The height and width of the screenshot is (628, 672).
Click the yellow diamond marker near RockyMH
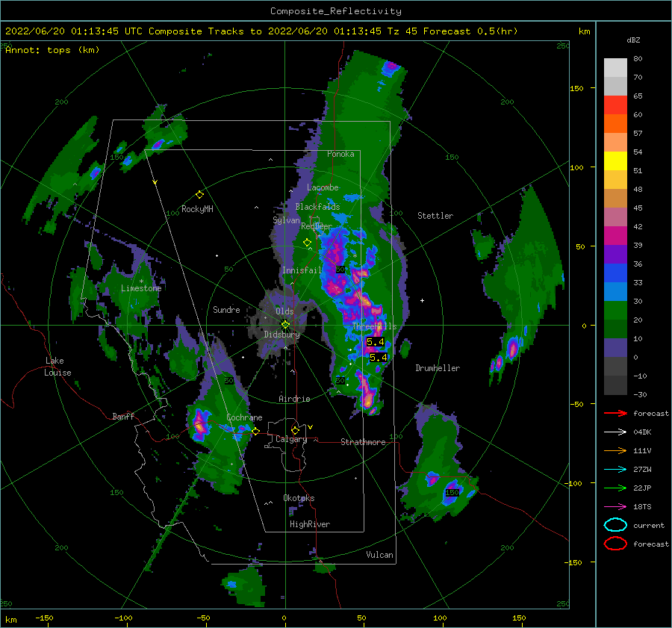[199, 195]
